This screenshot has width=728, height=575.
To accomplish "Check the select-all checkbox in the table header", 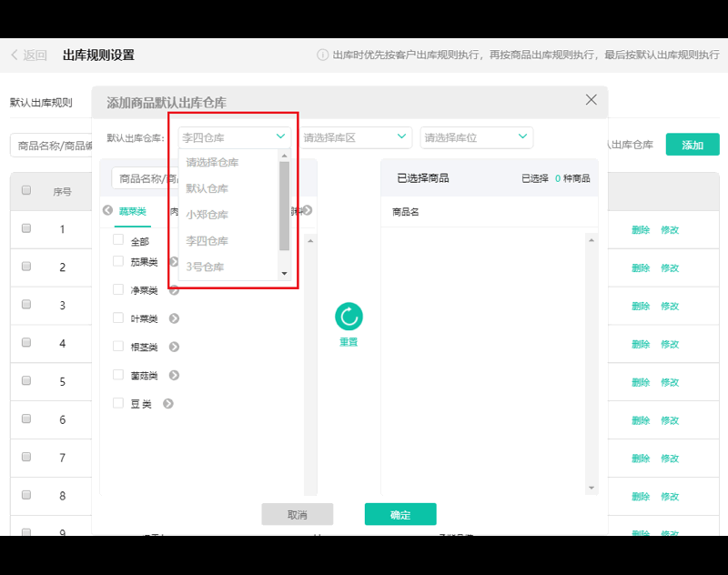I will pos(25,190).
